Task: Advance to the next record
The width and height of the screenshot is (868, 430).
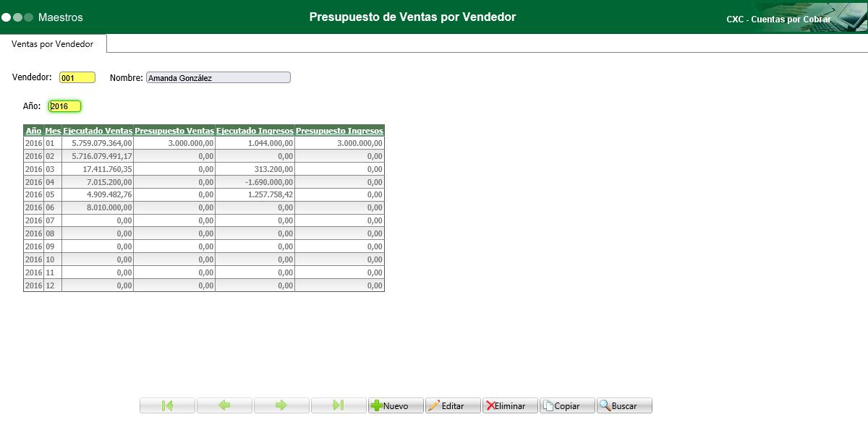Action: tap(281, 405)
